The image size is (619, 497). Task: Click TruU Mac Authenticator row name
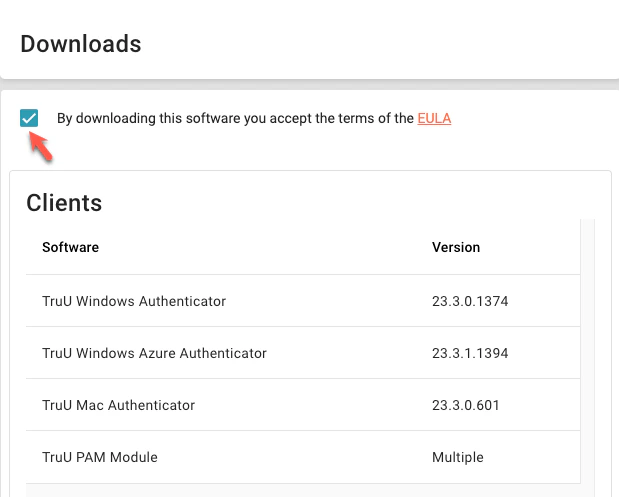[x=118, y=405]
